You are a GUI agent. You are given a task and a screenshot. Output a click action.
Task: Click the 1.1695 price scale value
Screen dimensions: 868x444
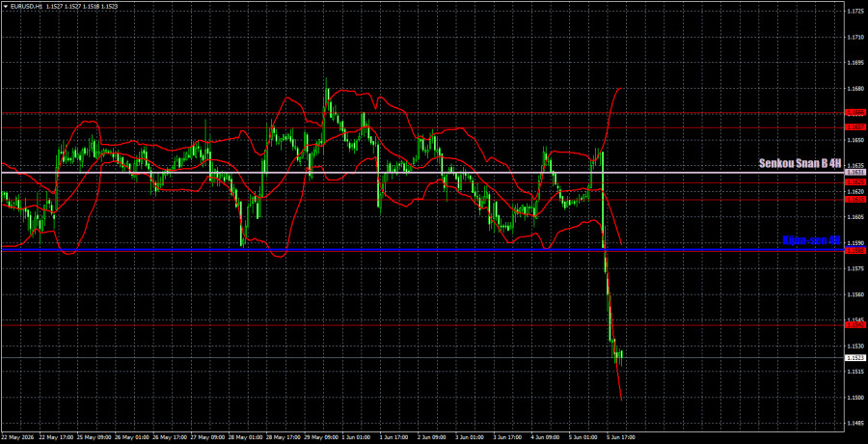point(854,63)
